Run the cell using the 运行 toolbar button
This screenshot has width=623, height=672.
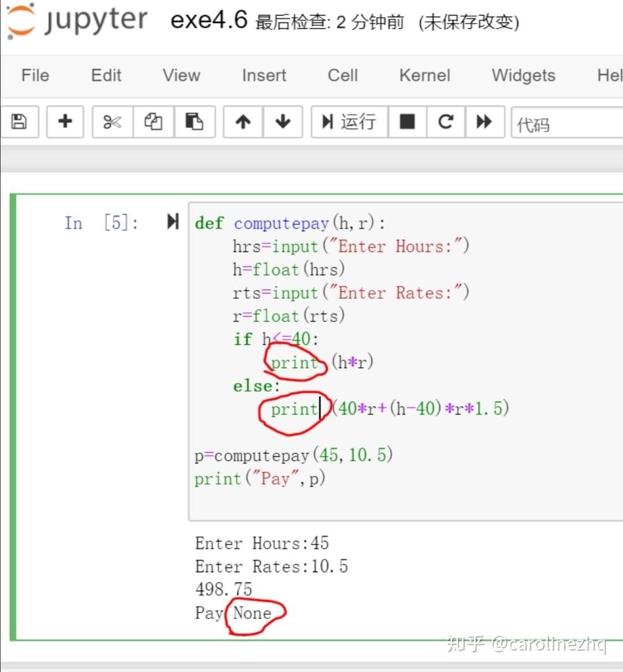348,122
